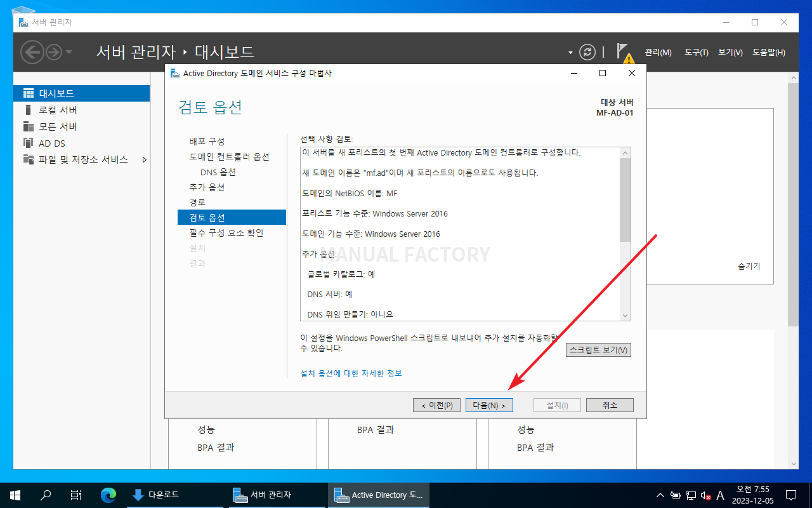
Task: Click the 대시보드 sidebar icon
Action: [28, 93]
